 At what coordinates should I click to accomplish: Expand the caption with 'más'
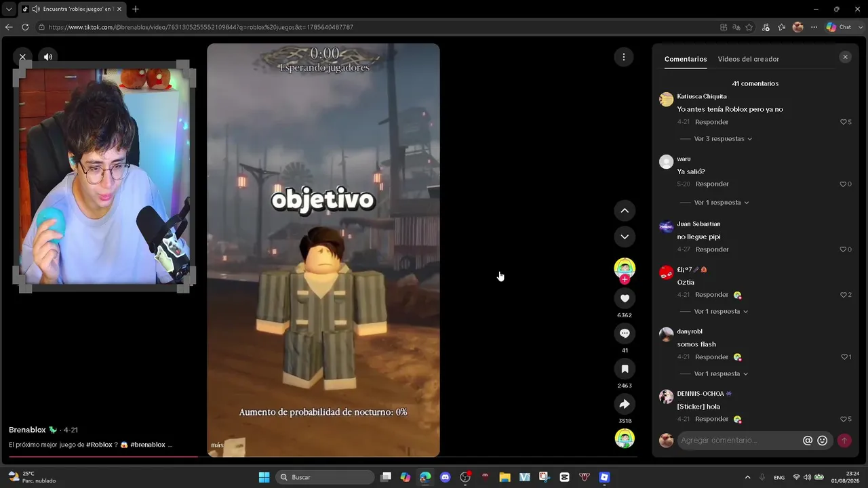click(x=217, y=445)
